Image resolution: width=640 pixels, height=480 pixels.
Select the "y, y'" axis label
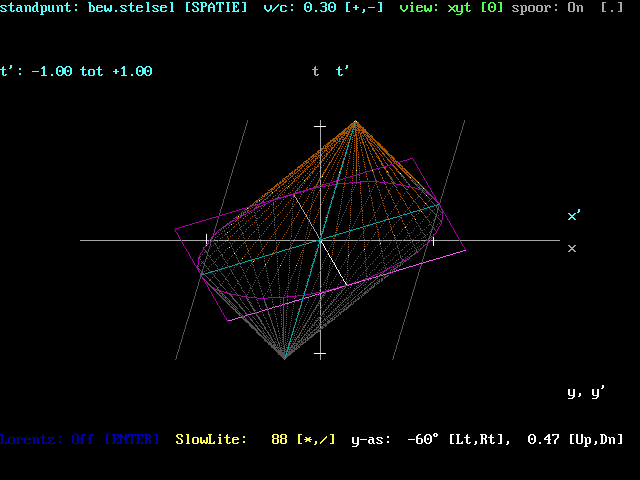click(x=587, y=392)
